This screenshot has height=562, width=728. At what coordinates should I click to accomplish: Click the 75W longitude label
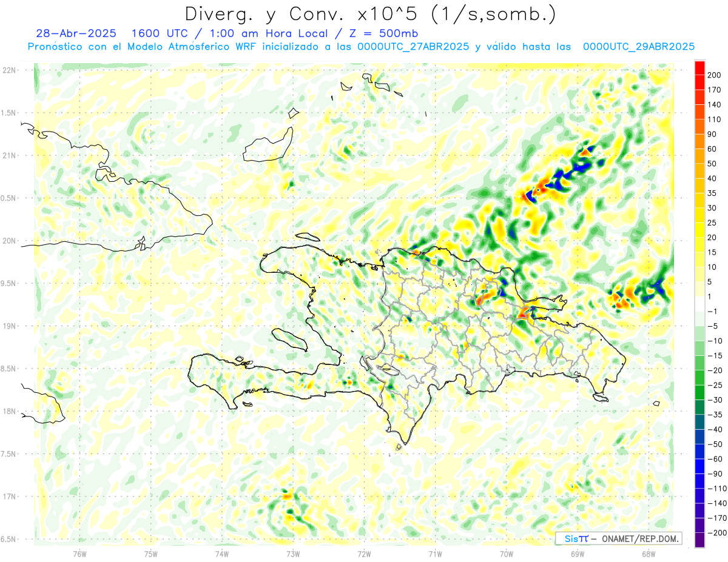pos(150,554)
